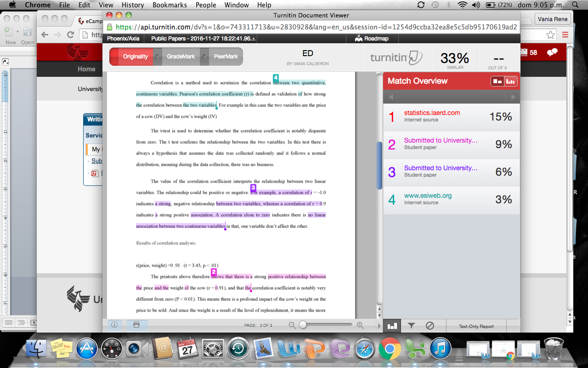Click the Vania Rene profile button

[553, 19]
